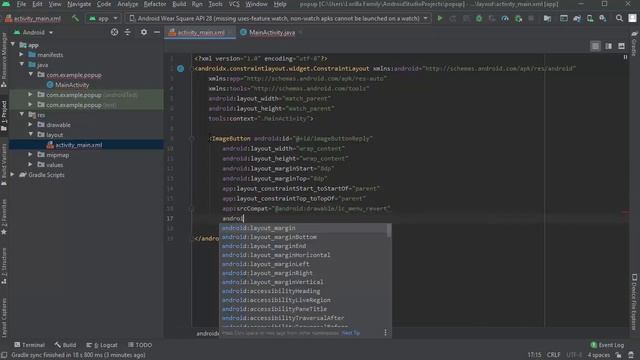Screen dimensions: 640x360
Task: Click Scroll from Source target icon
Action: [114, 32]
